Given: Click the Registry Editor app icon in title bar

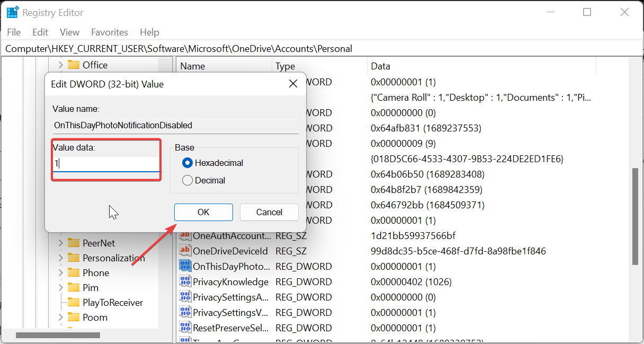Looking at the screenshot, I should point(13,12).
